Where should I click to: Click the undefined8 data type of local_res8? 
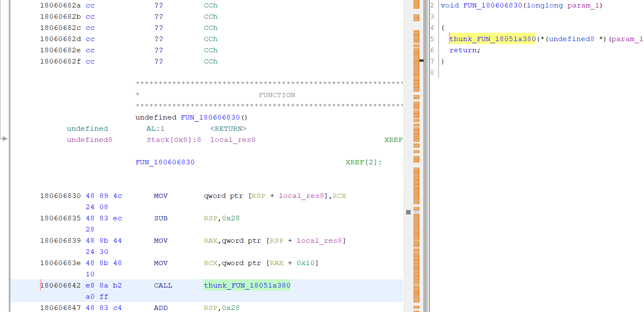point(90,140)
